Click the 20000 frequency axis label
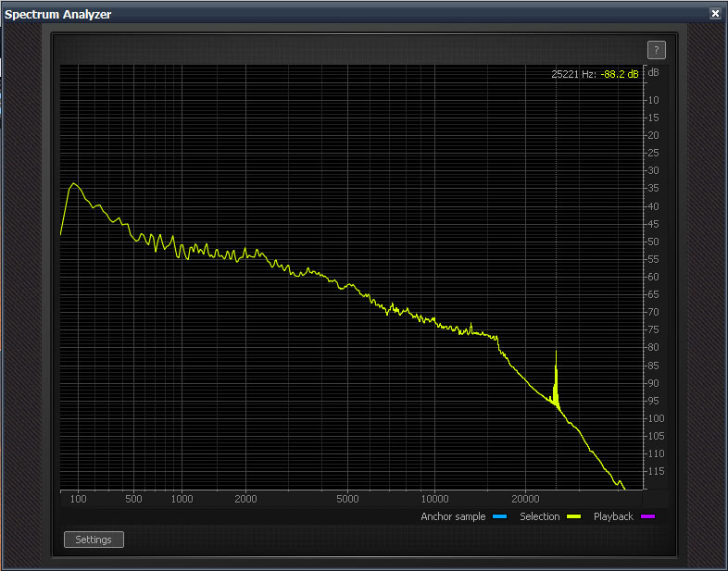This screenshot has width=728, height=571. (x=526, y=499)
